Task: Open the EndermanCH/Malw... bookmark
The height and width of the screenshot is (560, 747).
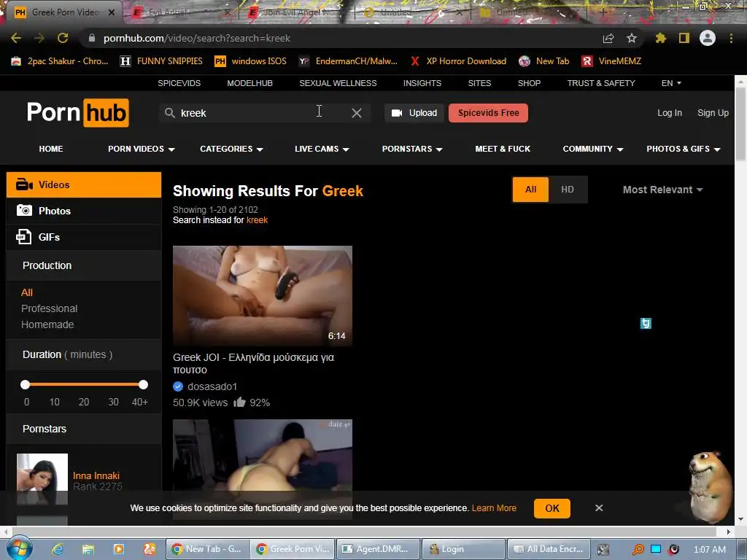Action: (348, 61)
